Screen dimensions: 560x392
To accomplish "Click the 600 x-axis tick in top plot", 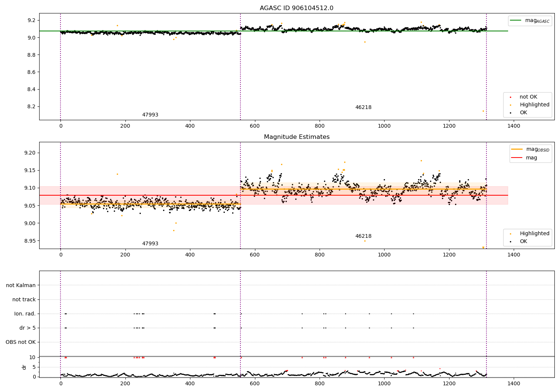I will [x=255, y=126].
